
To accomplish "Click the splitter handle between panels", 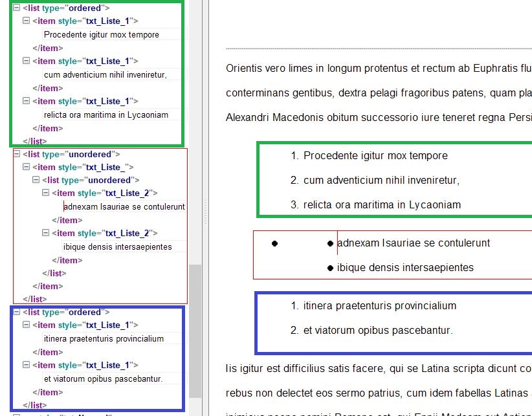I will pyautogui.click(x=205, y=212).
